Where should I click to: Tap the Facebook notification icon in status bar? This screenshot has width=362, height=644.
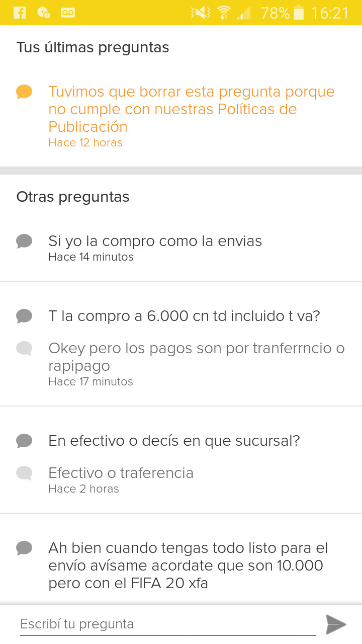(20, 13)
